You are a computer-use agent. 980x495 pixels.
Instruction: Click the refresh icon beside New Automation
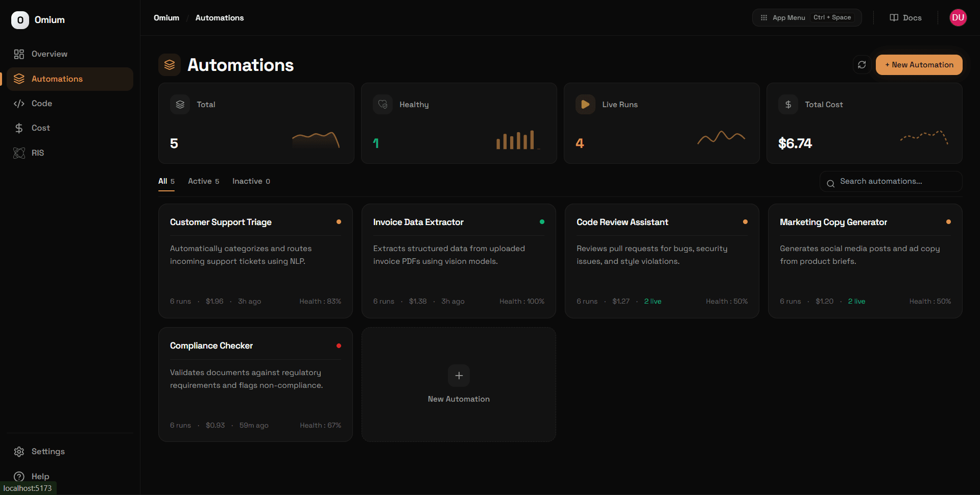click(862, 65)
